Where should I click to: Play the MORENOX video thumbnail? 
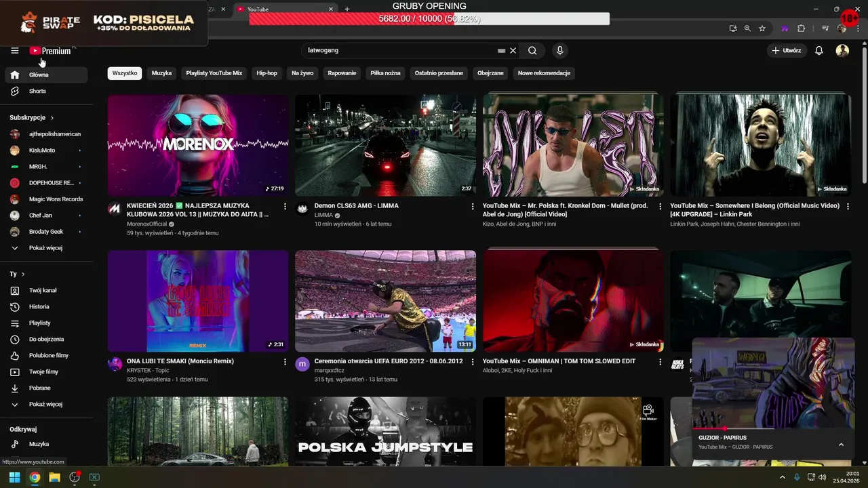pos(198,145)
